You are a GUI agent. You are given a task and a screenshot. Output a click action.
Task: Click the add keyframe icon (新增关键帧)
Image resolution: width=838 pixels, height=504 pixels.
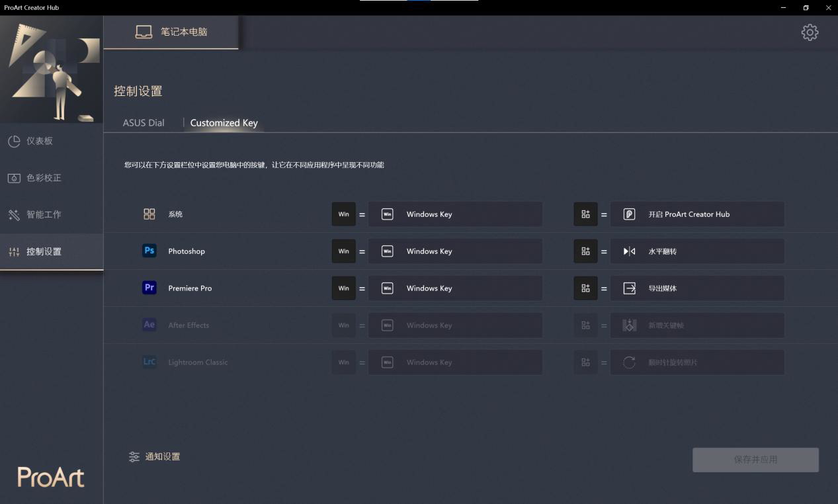[629, 325]
